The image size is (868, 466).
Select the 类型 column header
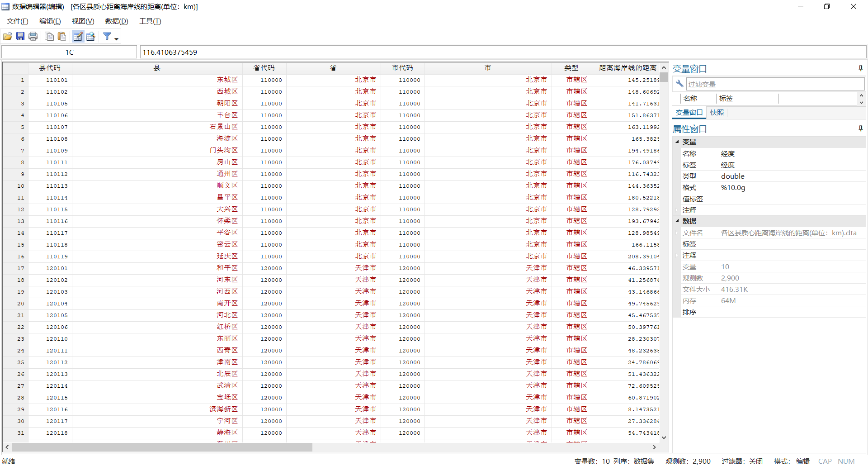point(571,68)
